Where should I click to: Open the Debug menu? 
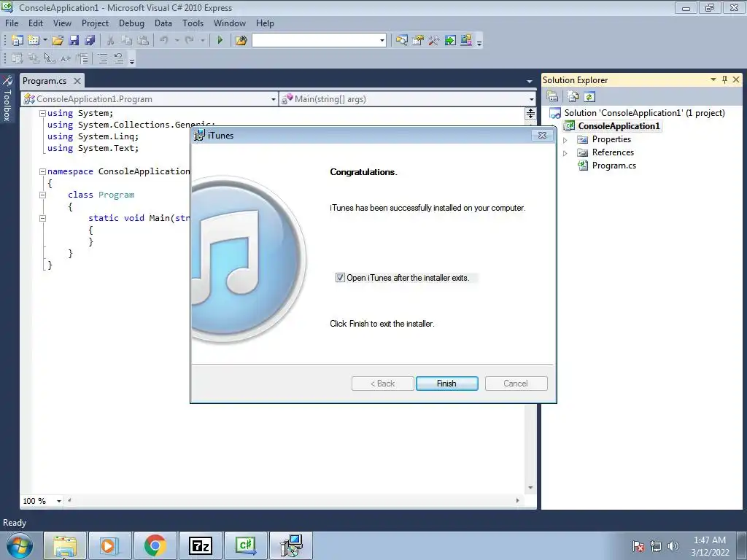(131, 23)
